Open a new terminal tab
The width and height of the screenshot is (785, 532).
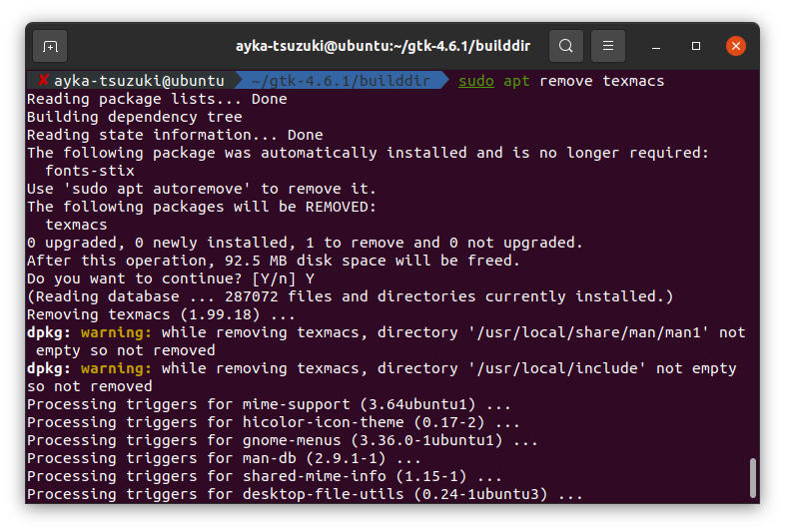coord(50,46)
